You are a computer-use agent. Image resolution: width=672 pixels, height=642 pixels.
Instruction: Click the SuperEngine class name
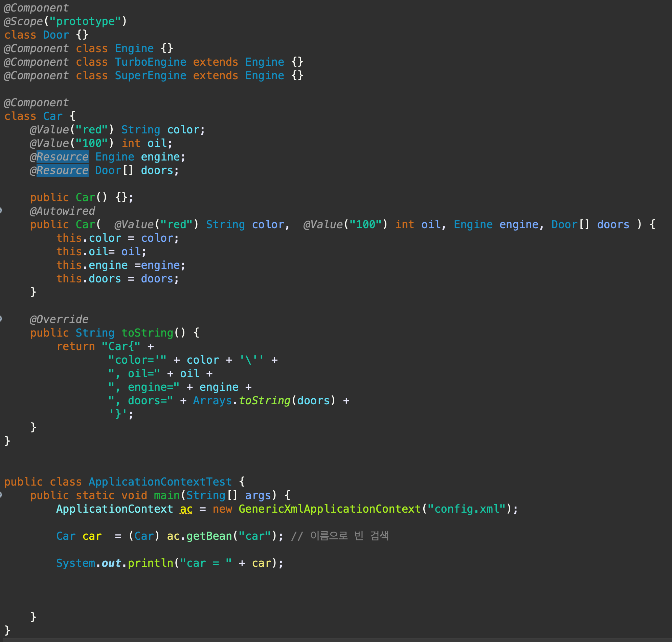click(x=151, y=76)
